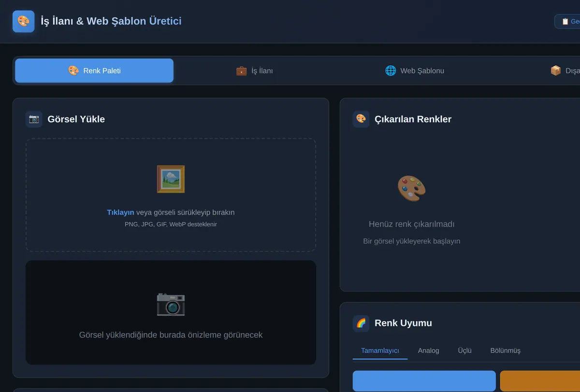Viewport: 580px width, 392px height.
Task: Click the Renk Uyumu heading
Action: [x=404, y=323]
